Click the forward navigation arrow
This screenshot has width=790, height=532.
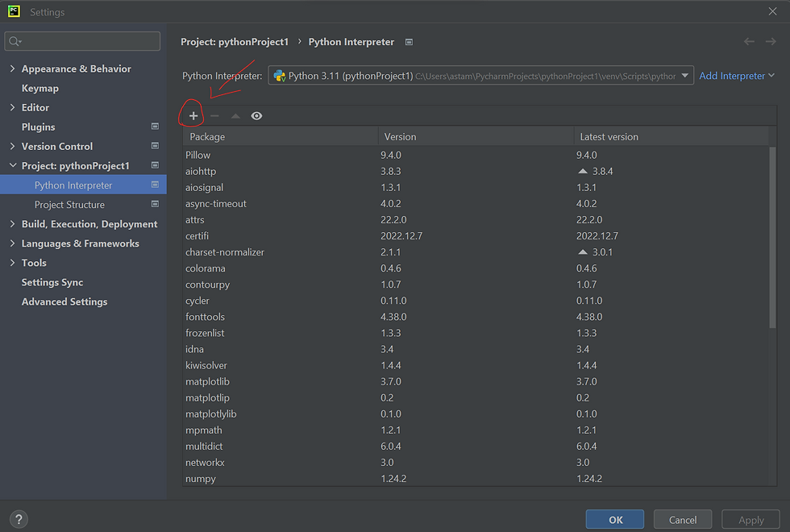tap(771, 42)
